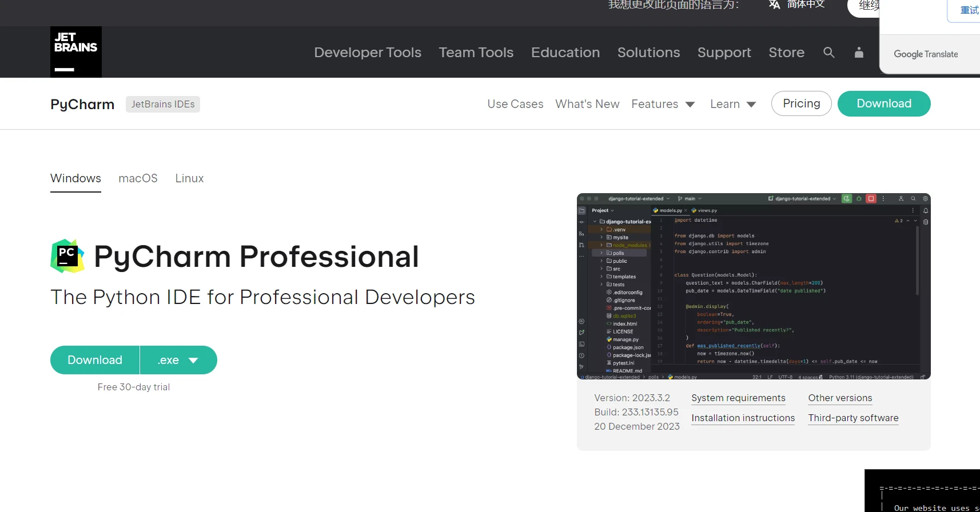Click the Google Translate label
This screenshot has height=512, width=980.
[926, 54]
